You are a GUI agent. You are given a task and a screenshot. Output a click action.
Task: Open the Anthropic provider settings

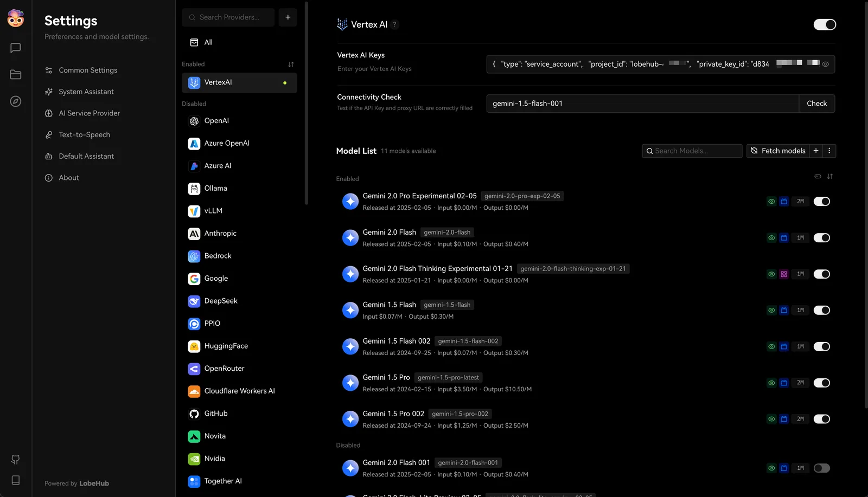(x=220, y=233)
